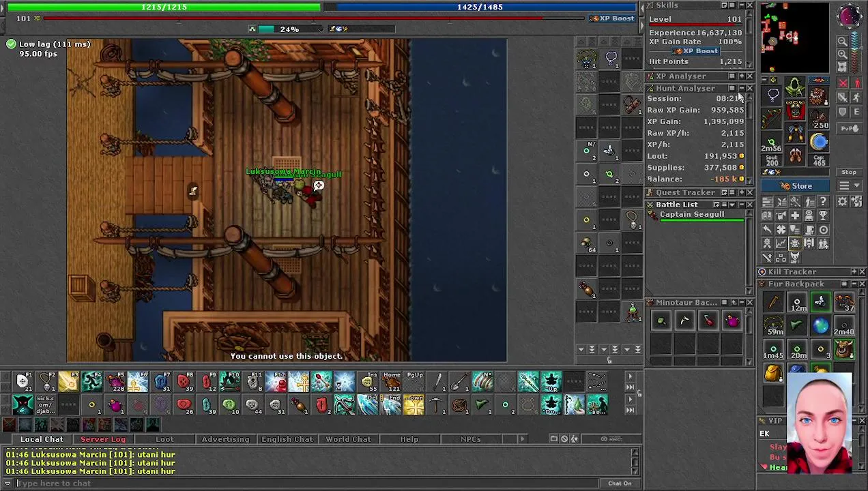This screenshot has width=868, height=491.
Task: Enable defensive shield fighting mode
Action: point(843,111)
